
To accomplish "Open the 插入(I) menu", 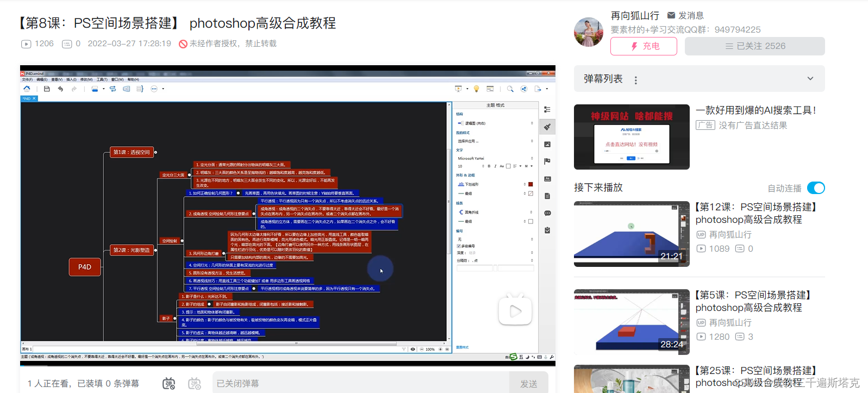I will point(72,79).
